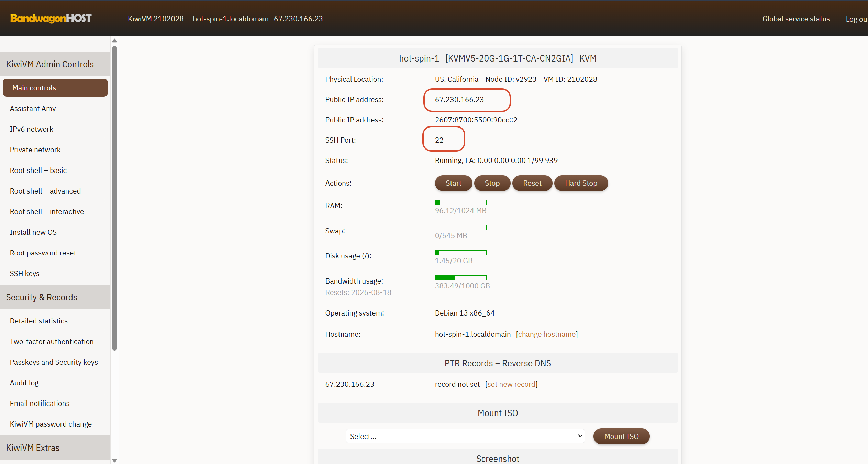Viewport: 868px width, 464px height.
Task: Open Root password reset page
Action: point(43,253)
